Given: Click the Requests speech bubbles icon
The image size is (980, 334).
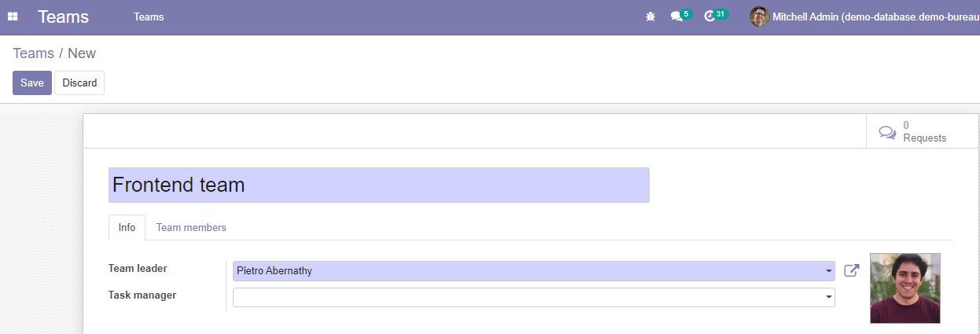Looking at the screenshot, I should pos(887,132).
